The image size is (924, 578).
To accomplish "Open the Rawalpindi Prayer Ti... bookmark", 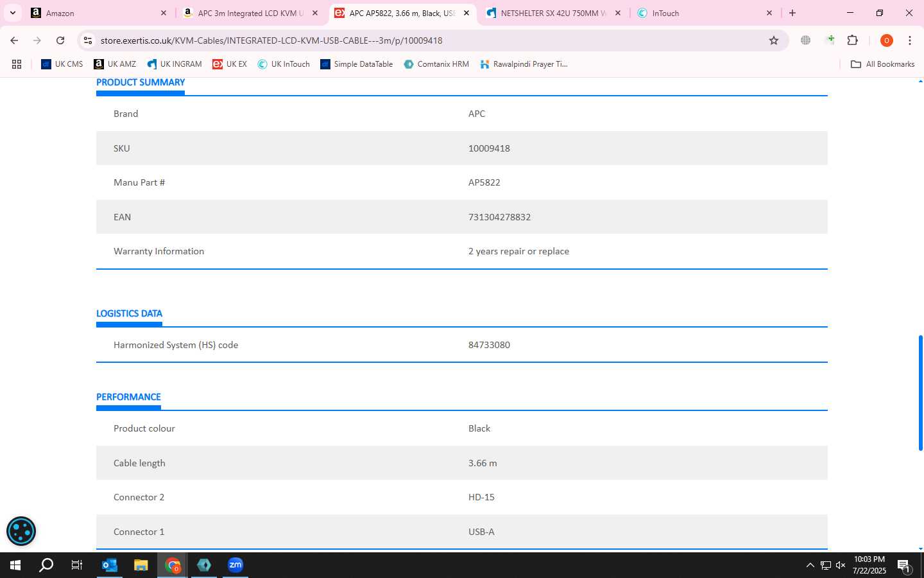I will [x=524, y=64].
